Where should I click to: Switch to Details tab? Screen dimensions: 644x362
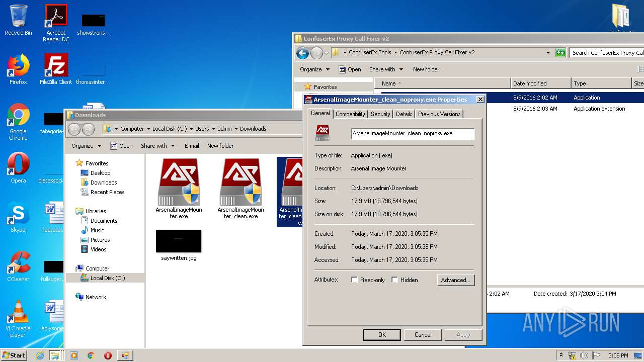pyautogui.click(x=404, y=114)
